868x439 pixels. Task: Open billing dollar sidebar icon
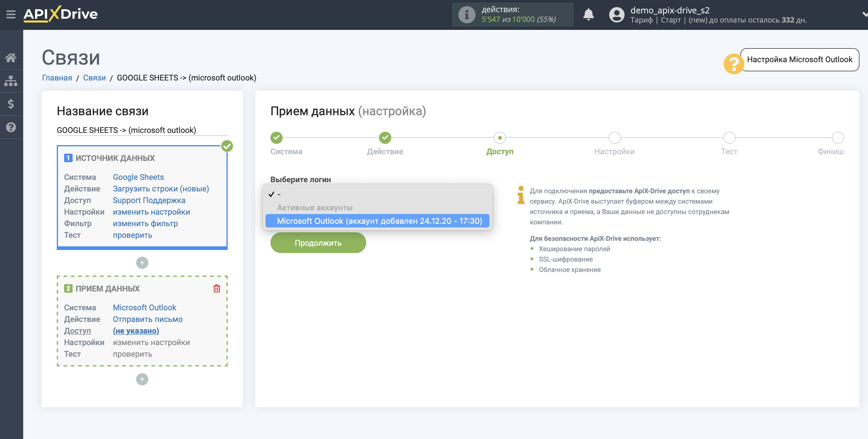pos(11,104)
